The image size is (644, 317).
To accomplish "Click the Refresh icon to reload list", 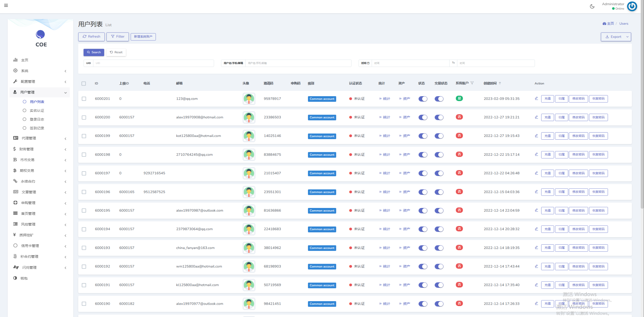I will pyautogui.click(x=91, y=37).
